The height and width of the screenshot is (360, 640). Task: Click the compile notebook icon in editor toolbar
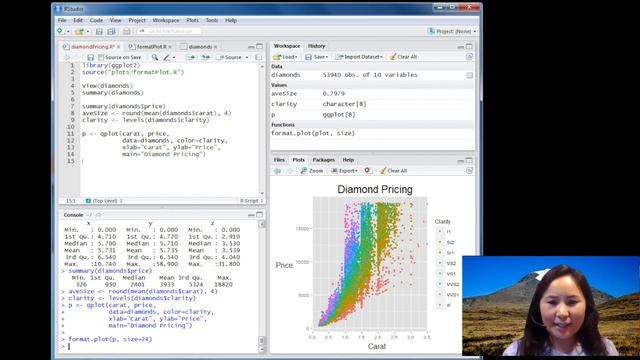coord(258,58)
